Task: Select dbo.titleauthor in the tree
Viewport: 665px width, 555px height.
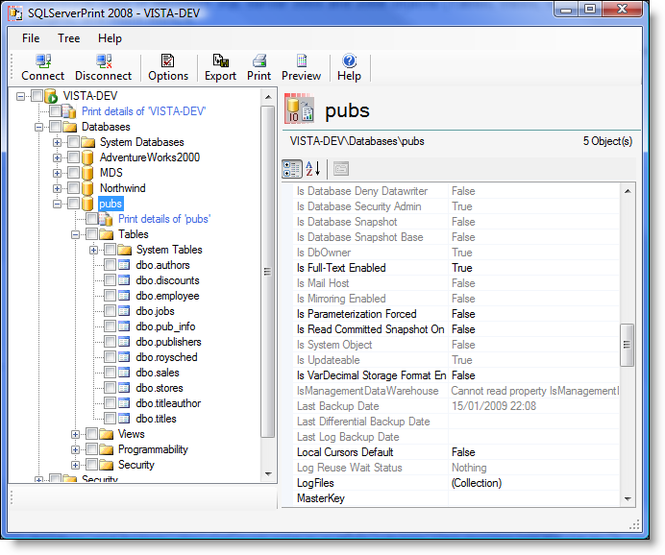Action: pyautogui.click(x=168, y=403)
